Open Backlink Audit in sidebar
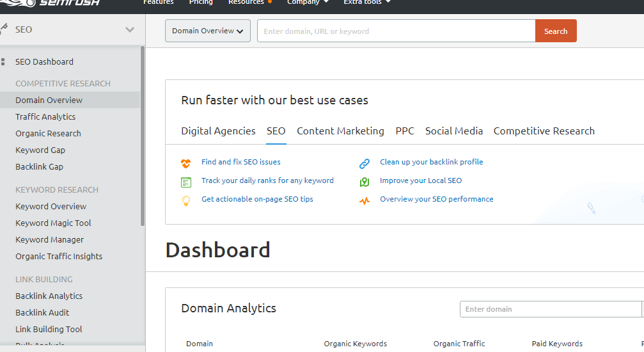 [42, 312]
